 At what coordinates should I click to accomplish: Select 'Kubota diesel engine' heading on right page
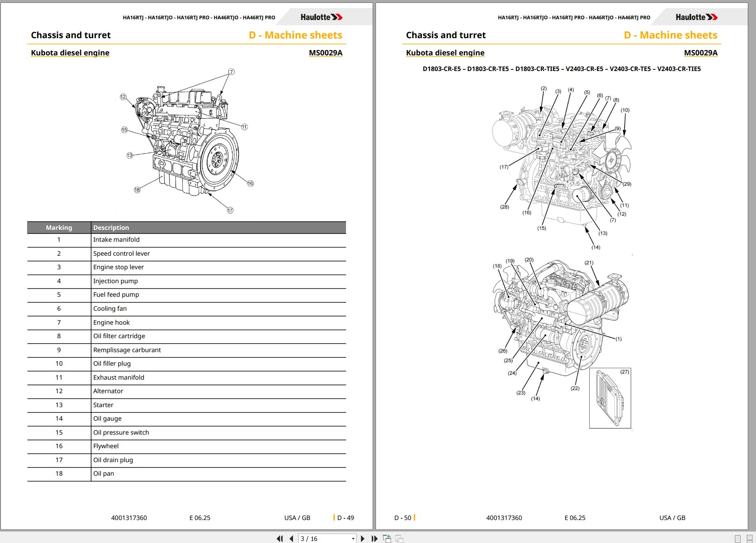coord(445,53)
